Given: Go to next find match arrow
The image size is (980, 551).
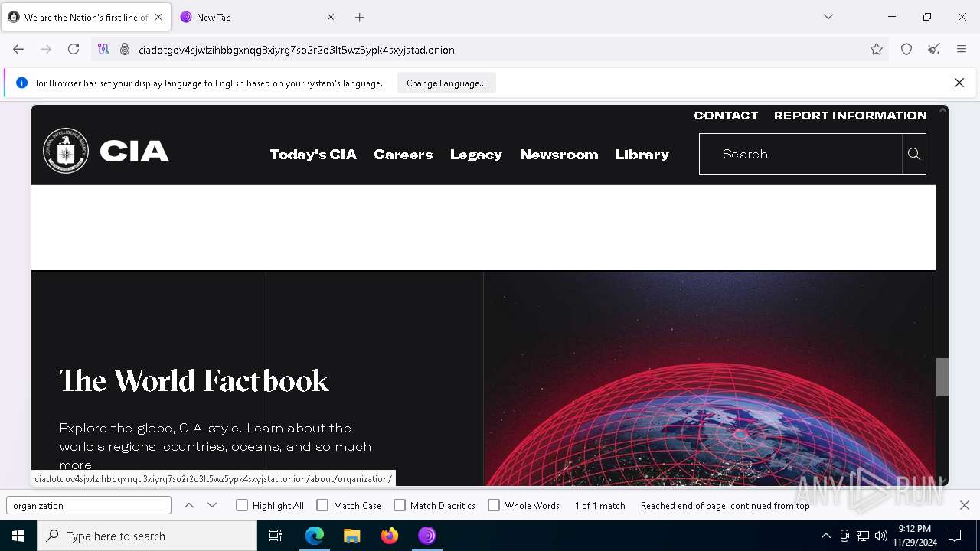Looking at the screenshot, I should click(x=212, y=505).
